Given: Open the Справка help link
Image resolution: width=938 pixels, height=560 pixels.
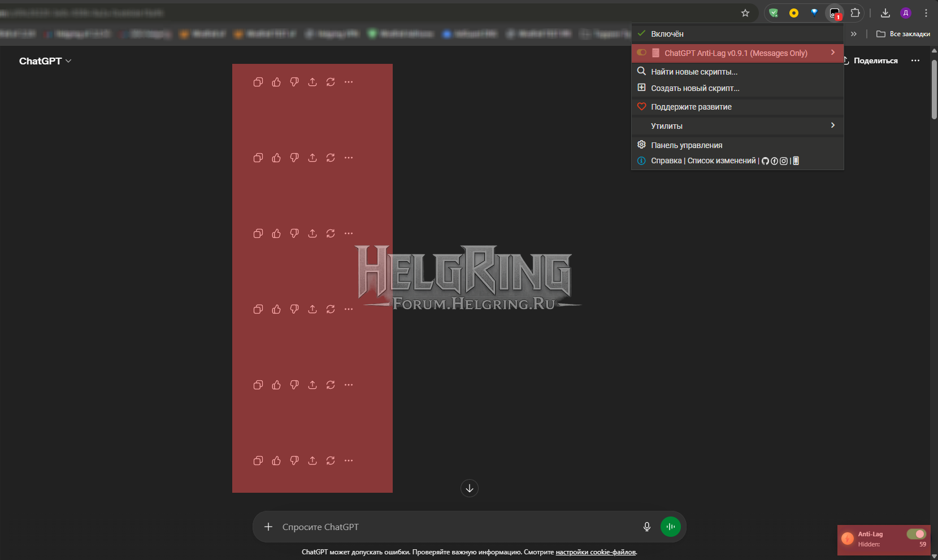Looking at the screenshot, I should tap(666, 161).
